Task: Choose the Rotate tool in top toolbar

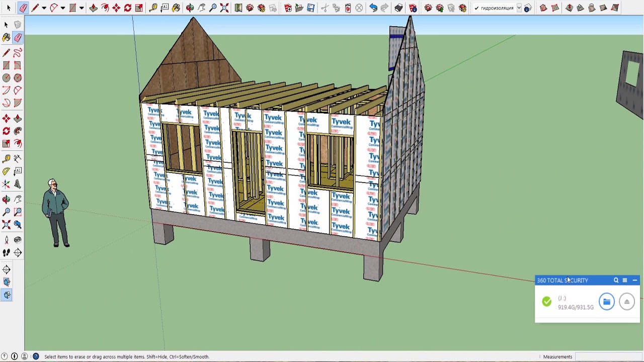Action: 128,8
